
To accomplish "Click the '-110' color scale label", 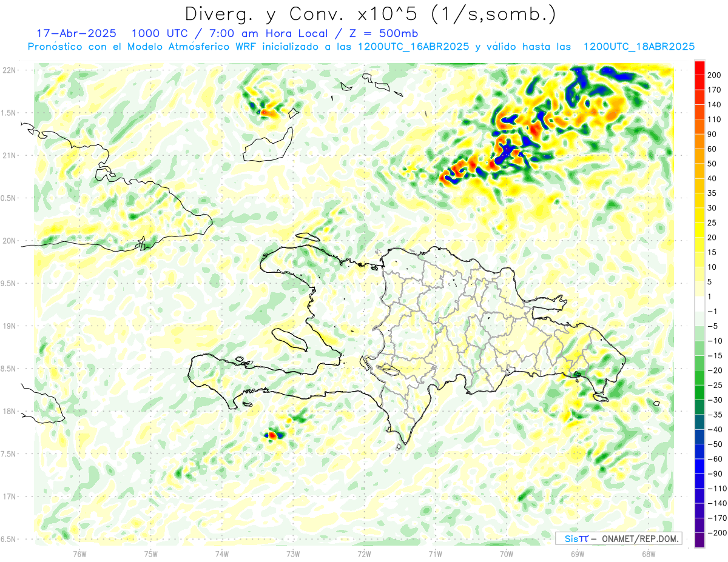I will pyautogui.click(x=716, y=489).
